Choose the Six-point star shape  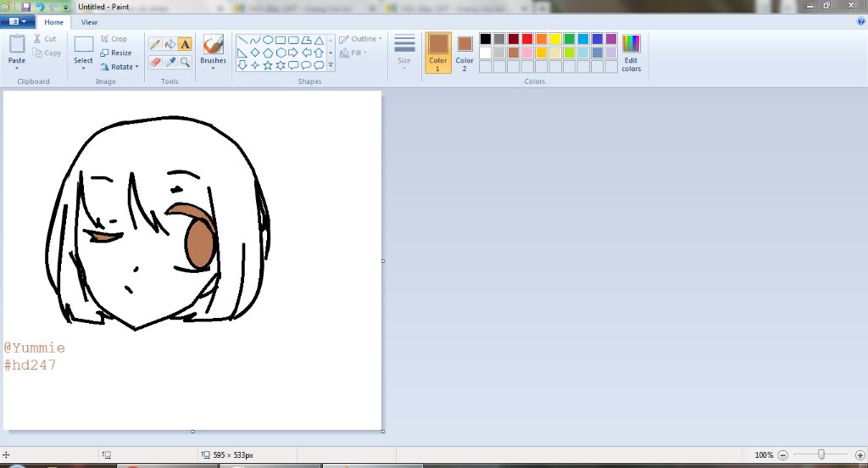tap(281, 65)
